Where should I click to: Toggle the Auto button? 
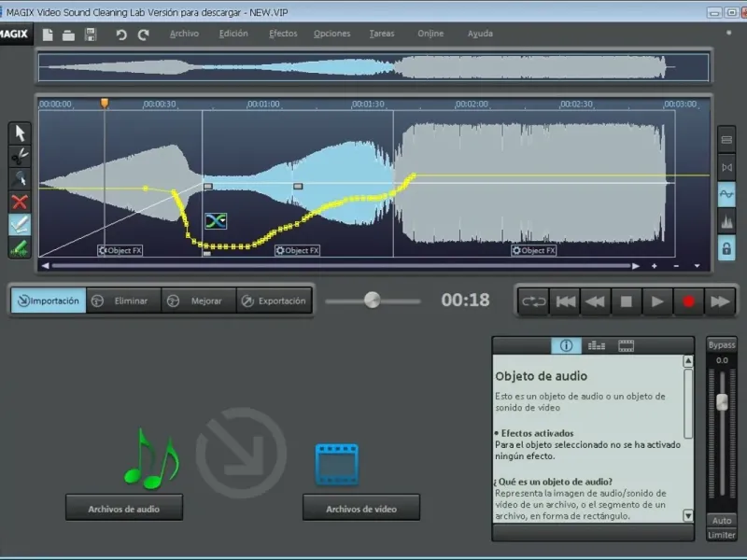[x=722, y=521]
